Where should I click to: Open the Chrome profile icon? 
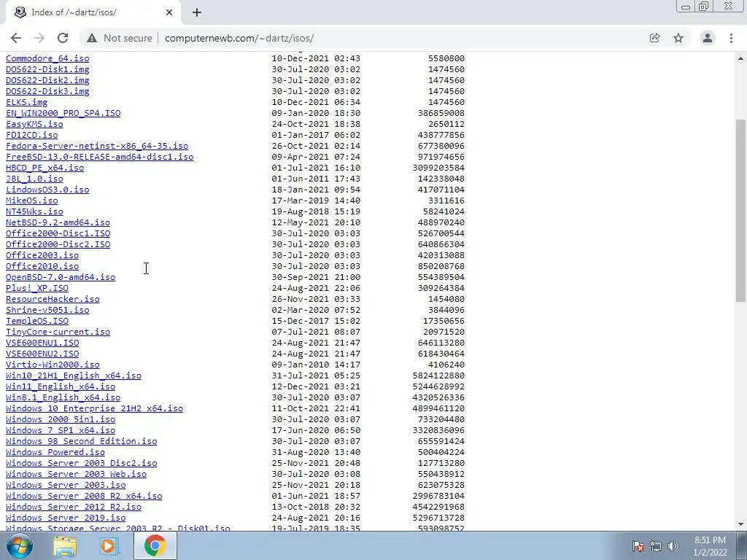tap(708, 38)
